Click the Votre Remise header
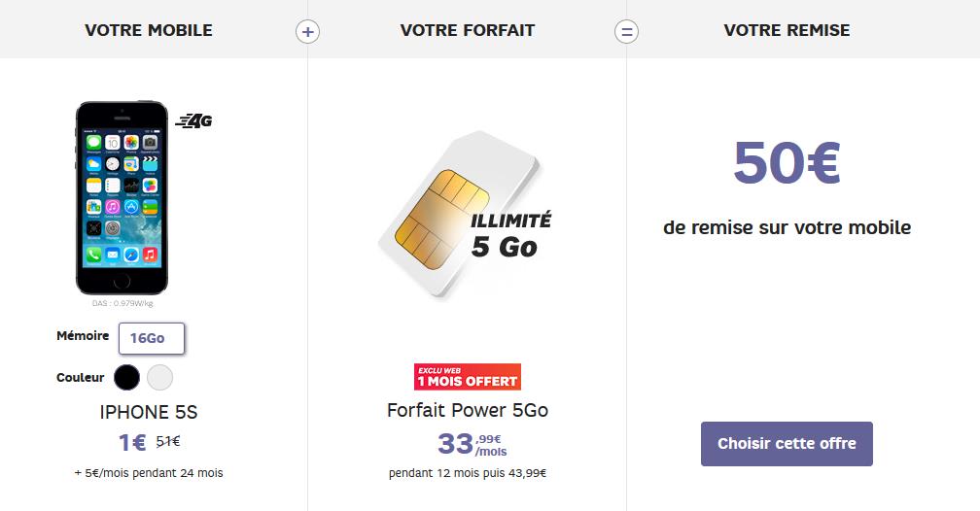The height and width of the screenshot is (511, 980). pyautogui.click(x=787, y=30)
